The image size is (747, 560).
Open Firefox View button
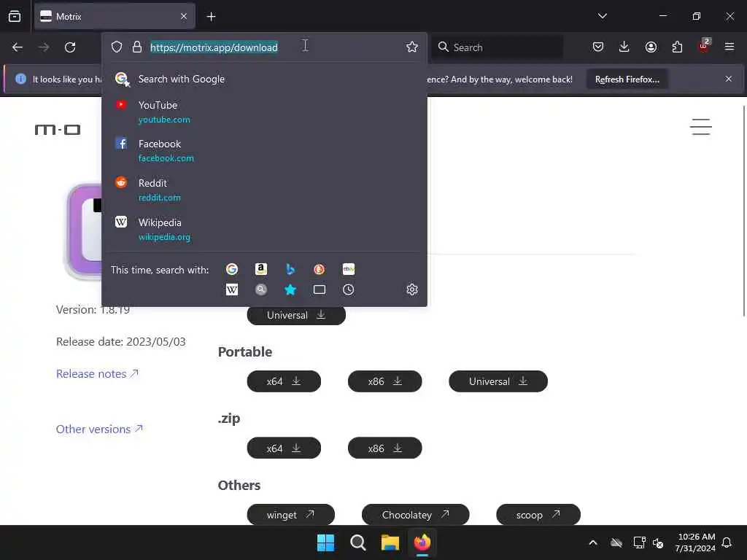(15, 16)
